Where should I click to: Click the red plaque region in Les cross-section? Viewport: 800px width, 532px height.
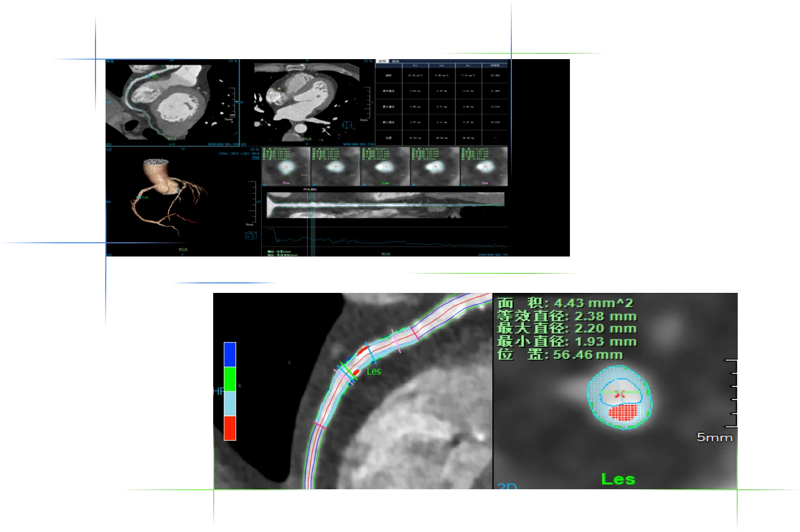pyautogui.click(x=623, y=412)
